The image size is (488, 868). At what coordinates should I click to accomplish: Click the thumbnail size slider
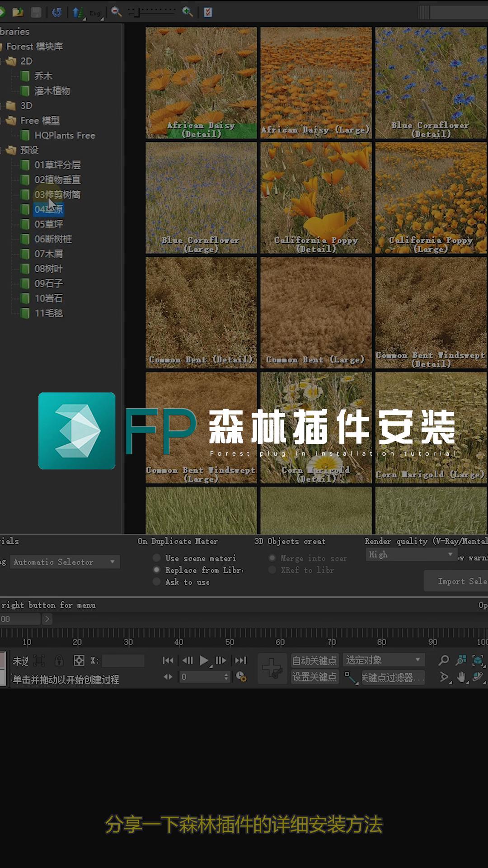click(x=152, y=12)
